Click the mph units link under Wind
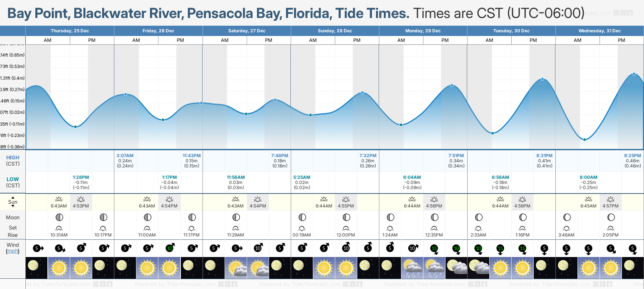The height and width of the screenshot is (289, 644). (x=12, y=251)
